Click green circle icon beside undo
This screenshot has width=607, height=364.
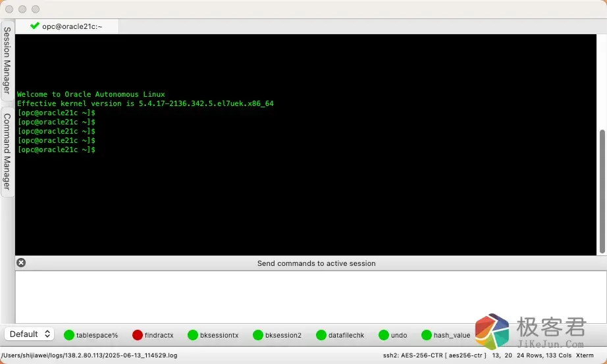[384, 335]
